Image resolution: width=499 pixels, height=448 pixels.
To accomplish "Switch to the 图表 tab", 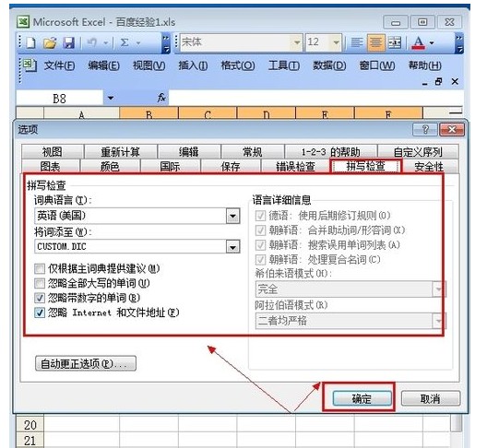I will [x=51, y=166].
